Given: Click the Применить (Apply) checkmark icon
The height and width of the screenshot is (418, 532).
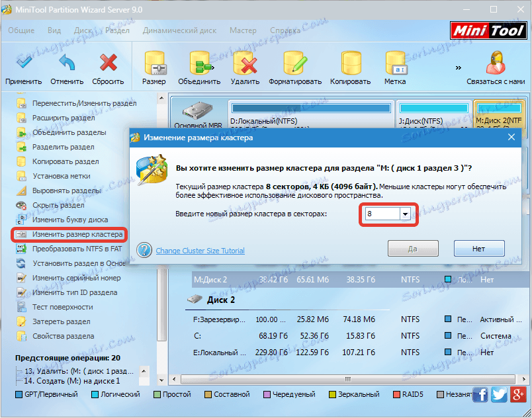Looking at the screenshot, I should 24,62.
